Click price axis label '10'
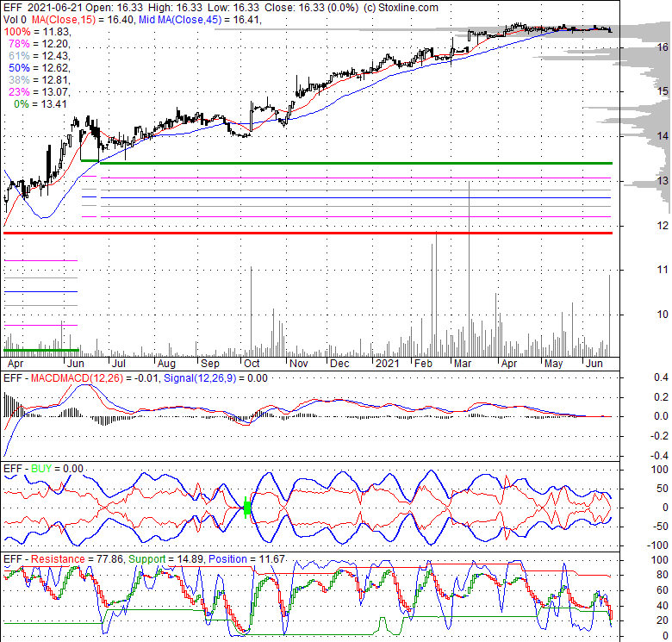This screenshot has width=672, height=642. coord(663,315)
